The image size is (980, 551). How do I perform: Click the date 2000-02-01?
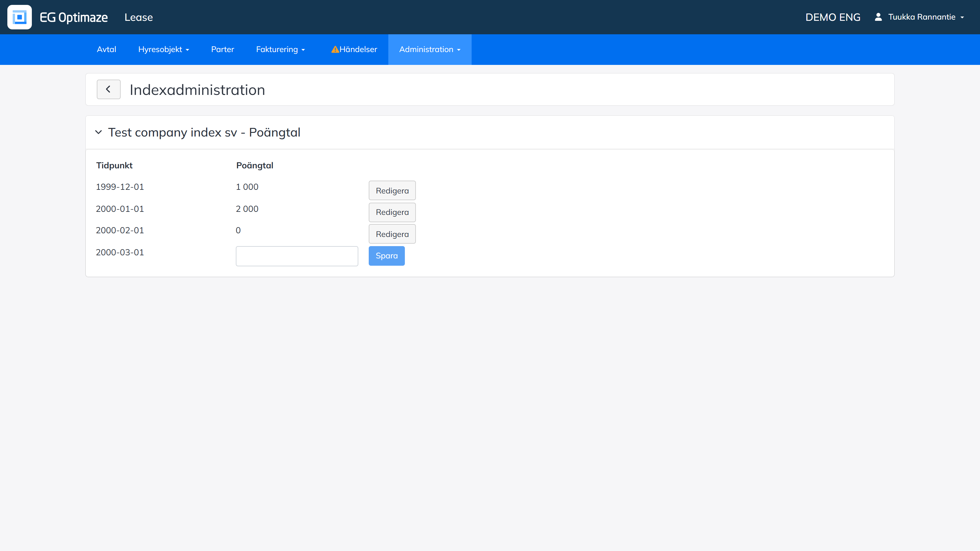[120, 231]
